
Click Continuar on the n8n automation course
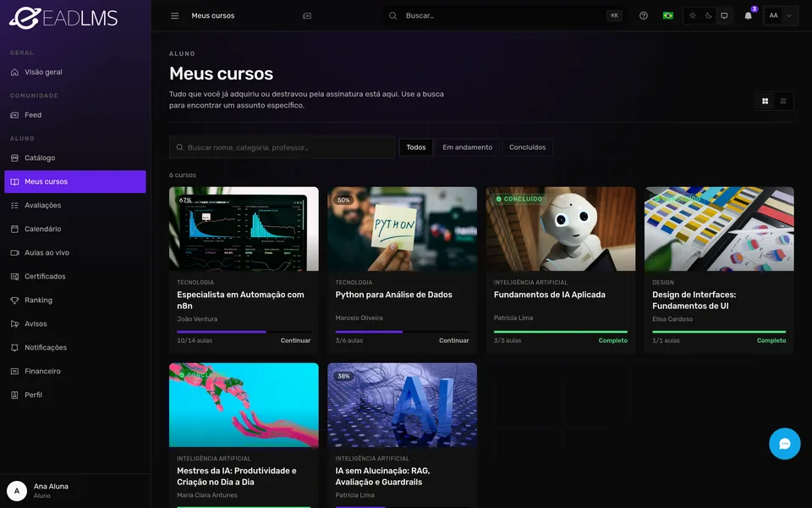pyautogui.click(x=295, y=340)
